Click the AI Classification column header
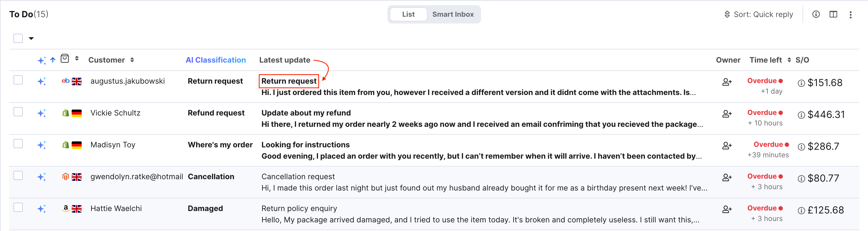Viewport: 868px width, 231px height. pos(216,60)
